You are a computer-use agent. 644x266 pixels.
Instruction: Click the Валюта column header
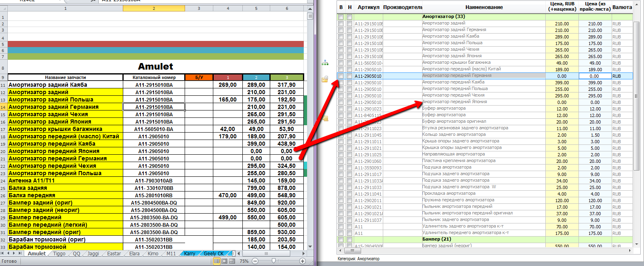coord(622,7)
